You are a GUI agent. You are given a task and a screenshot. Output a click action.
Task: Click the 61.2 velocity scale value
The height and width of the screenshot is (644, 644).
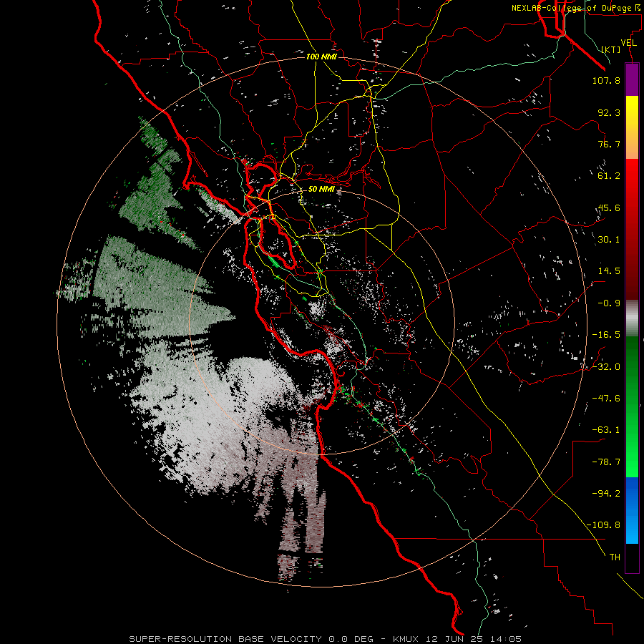(x=609, y=176)
